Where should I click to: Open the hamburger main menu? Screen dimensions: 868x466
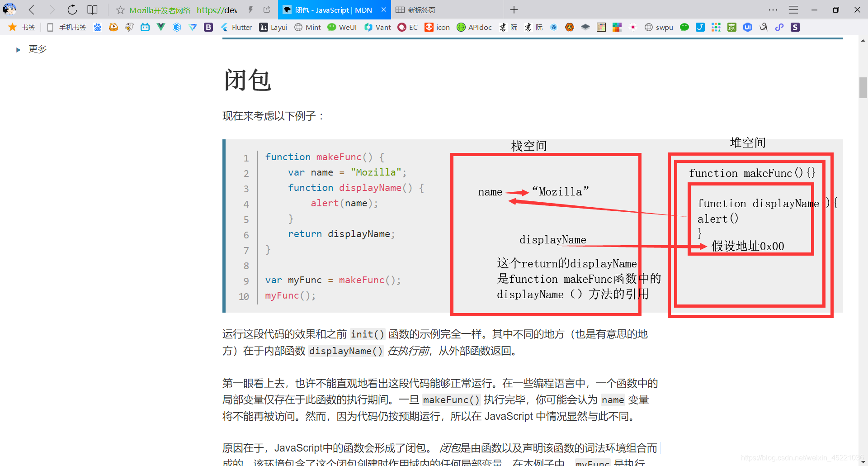point(793,10)
